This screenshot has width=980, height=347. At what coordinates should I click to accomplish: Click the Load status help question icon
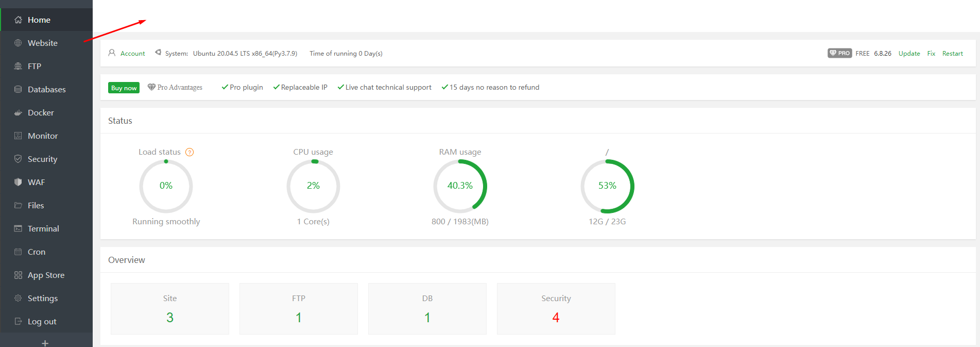190,152
